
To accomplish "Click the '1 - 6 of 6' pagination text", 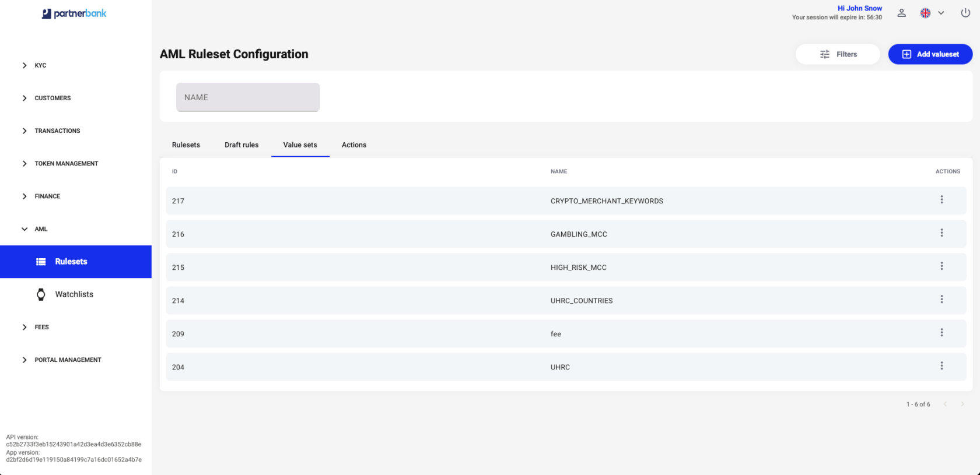I will click(918, 404).
